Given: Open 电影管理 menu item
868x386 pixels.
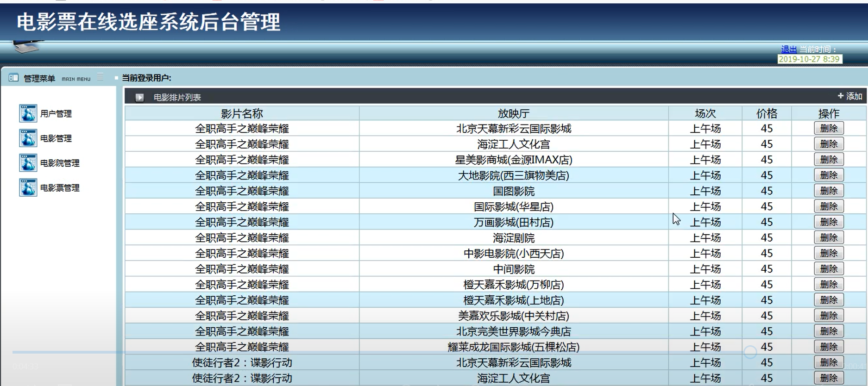Looking at the screenshot, I should (x=56, y=138).
